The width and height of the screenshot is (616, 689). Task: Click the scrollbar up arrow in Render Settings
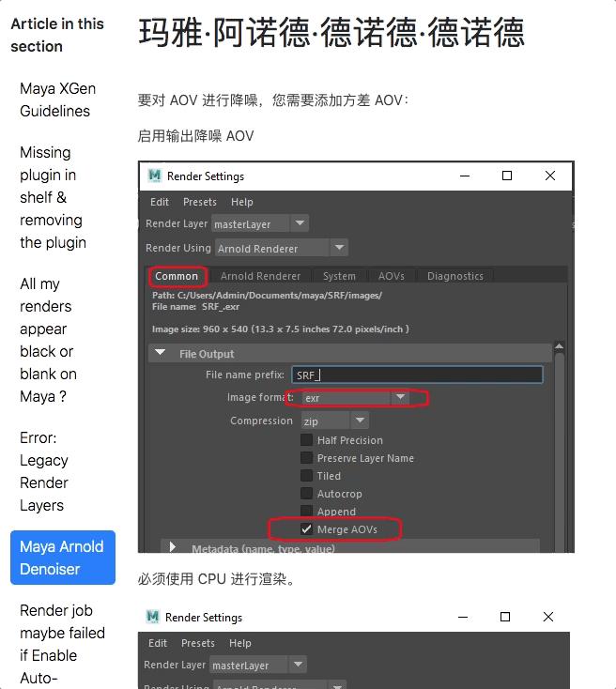[x=560, y=346]
